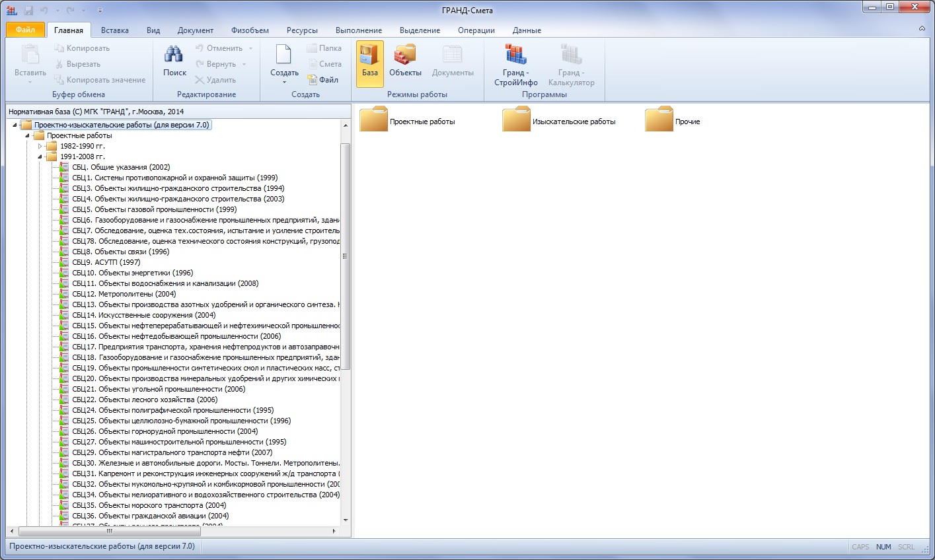The width and height of the screenshot is (935, 560).
Task: Switch to the Документы working mode
Action: (453, 61)
